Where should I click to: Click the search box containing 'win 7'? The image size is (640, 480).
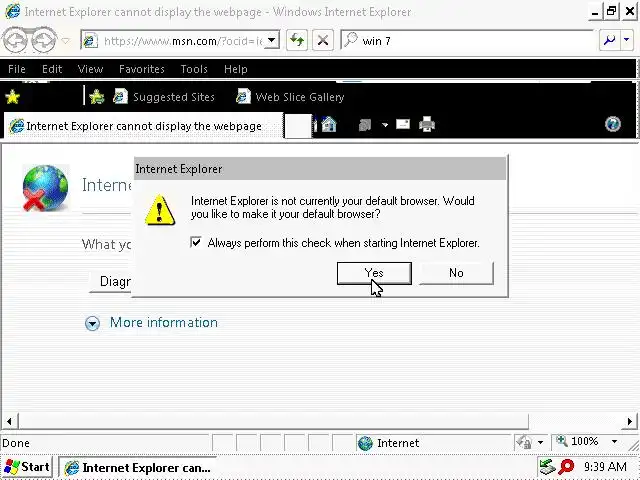point(467,41)
